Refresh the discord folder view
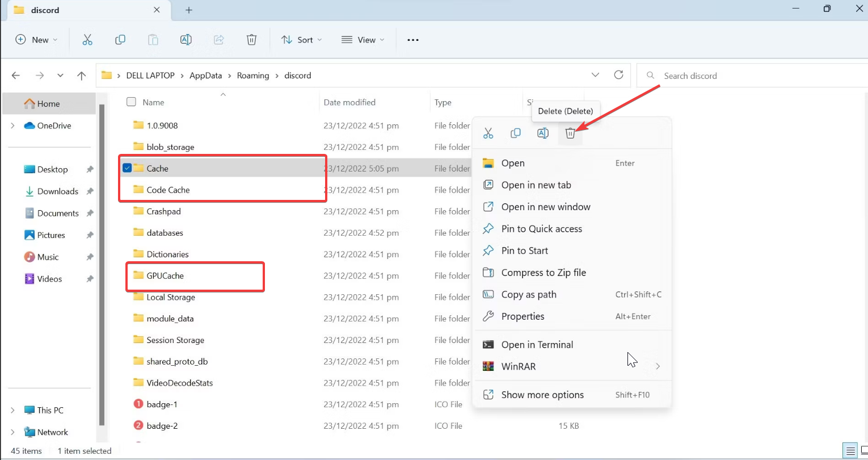This screenshot has width=868, height=460. (x=619, y=75)
